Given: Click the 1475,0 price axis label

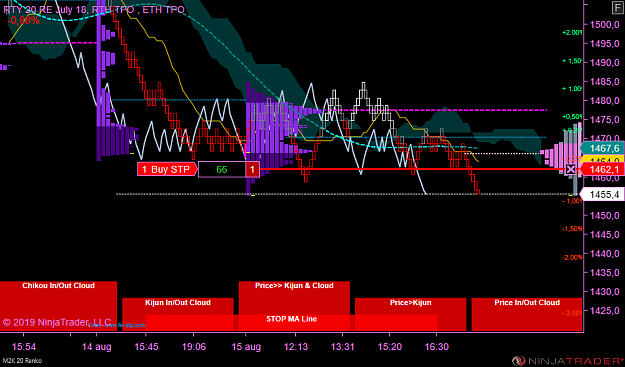Looking at the screenshot, I should click(604, 120).
